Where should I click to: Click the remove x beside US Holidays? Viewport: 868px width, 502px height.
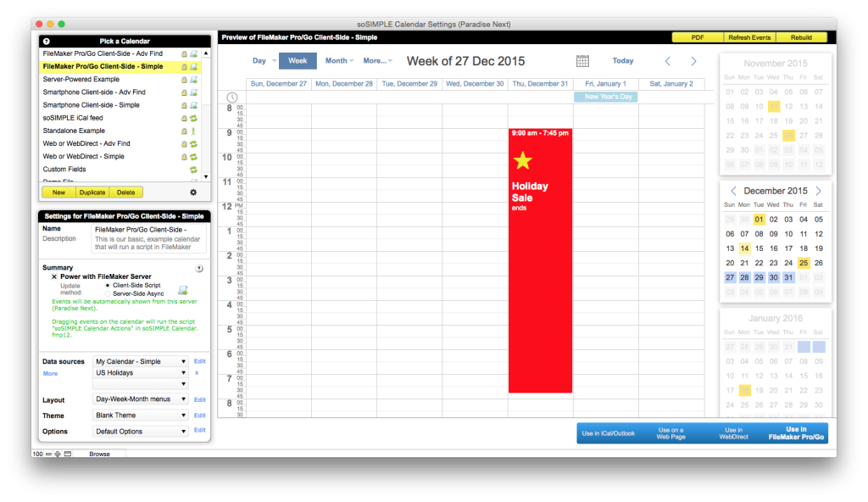click(197, 372)
